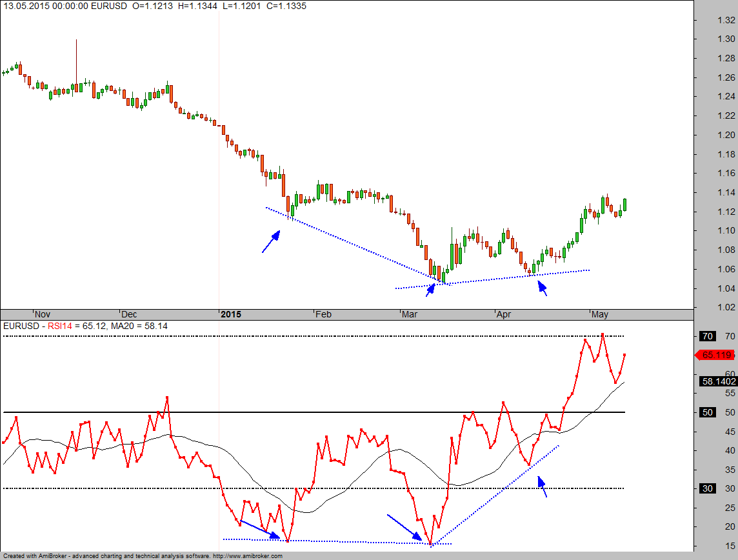
Task: Click the red 65.119 RSI value tag
Action: pos(716,355)
